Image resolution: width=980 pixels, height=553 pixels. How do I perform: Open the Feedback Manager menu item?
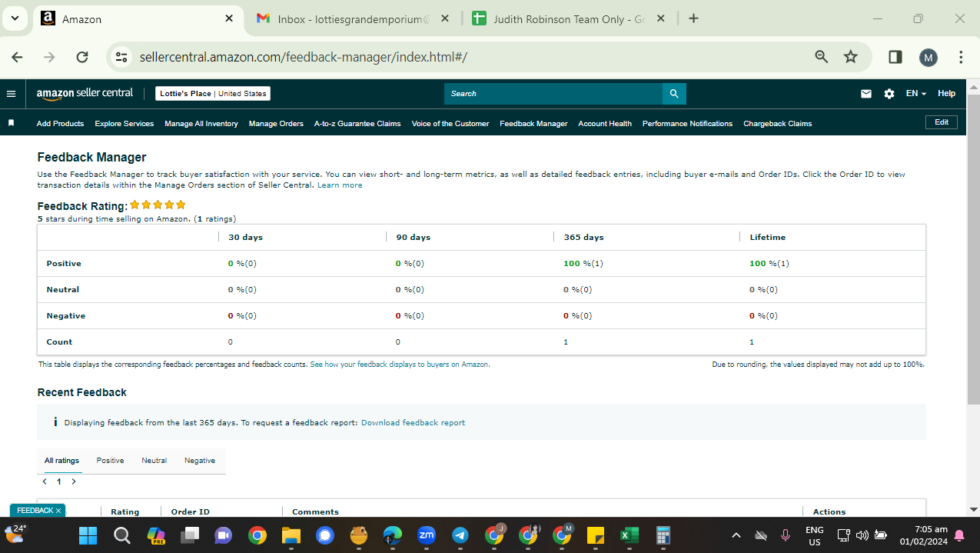point(533,123)
